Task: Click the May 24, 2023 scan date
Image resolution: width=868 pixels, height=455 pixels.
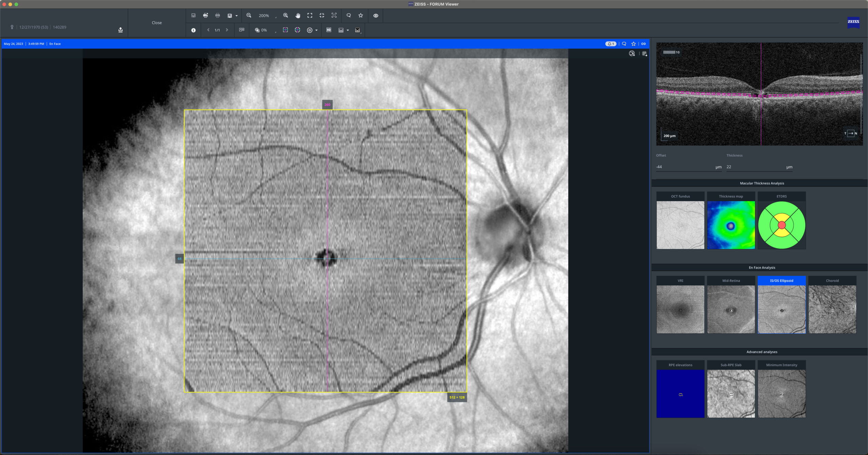Action: click(x=14, y=44)
